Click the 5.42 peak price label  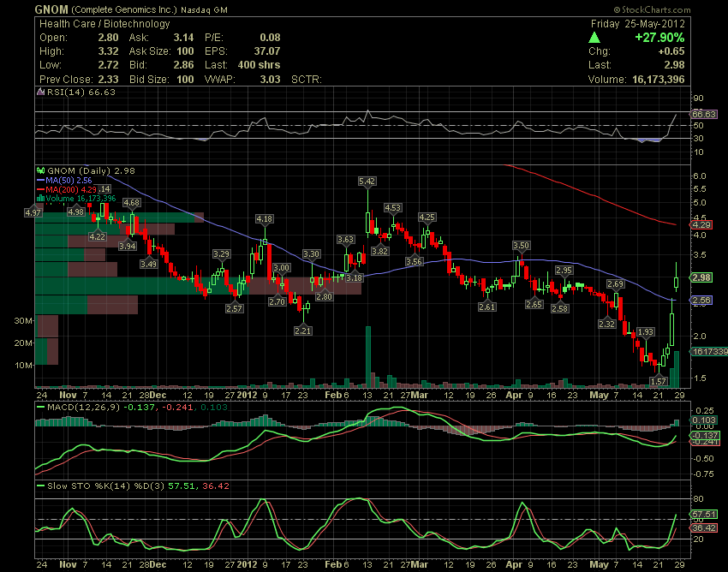(x=367, y=181)
